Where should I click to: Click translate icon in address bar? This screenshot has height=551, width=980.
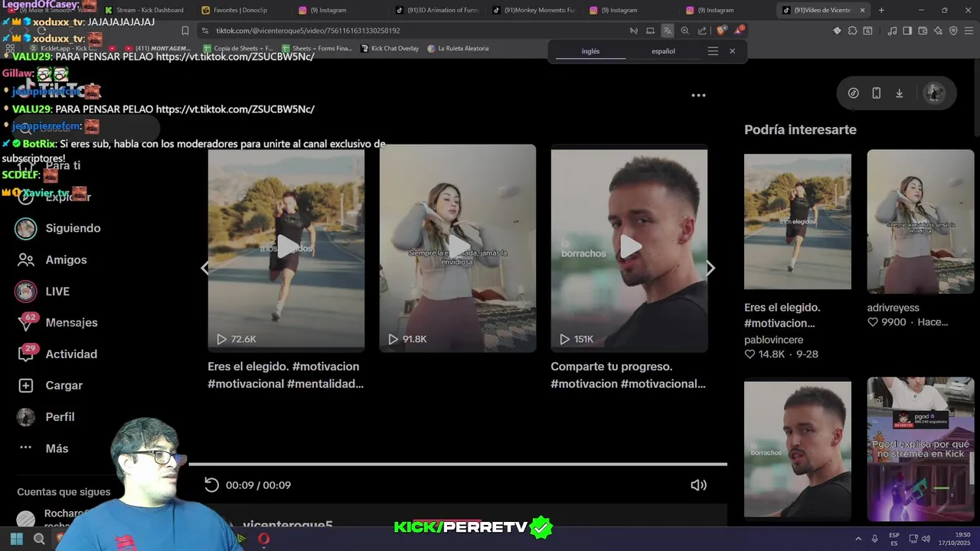point(668,31)
